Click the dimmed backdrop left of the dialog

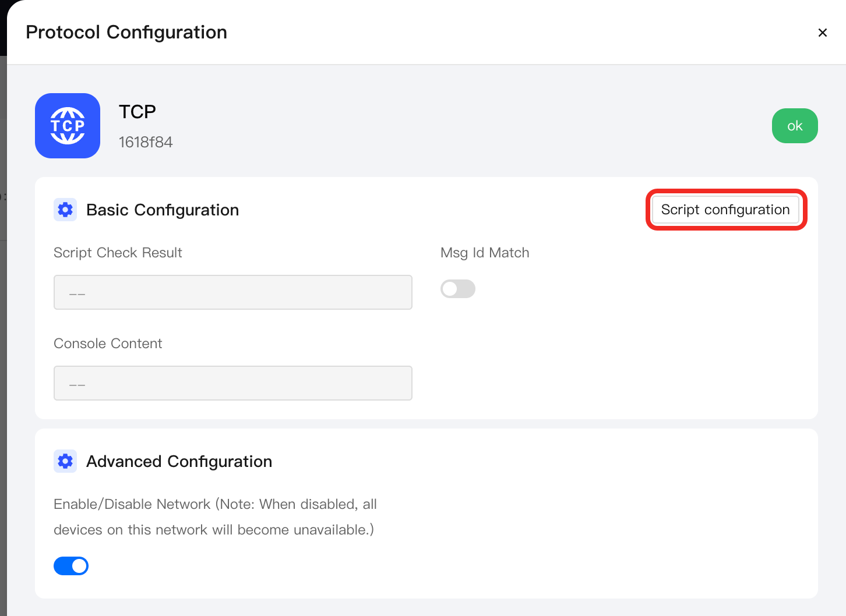[3, 349]
